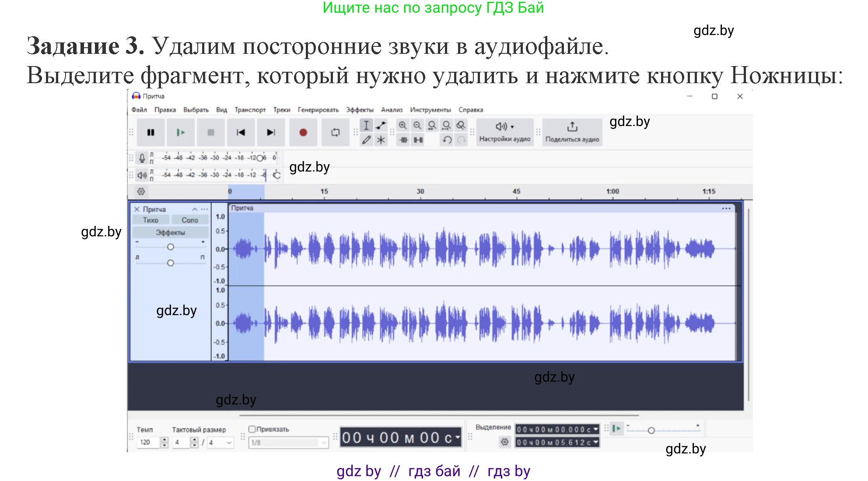Click the Undo arrow icon
The width and height of the screenshot is (868, 481).
(447, 141)
